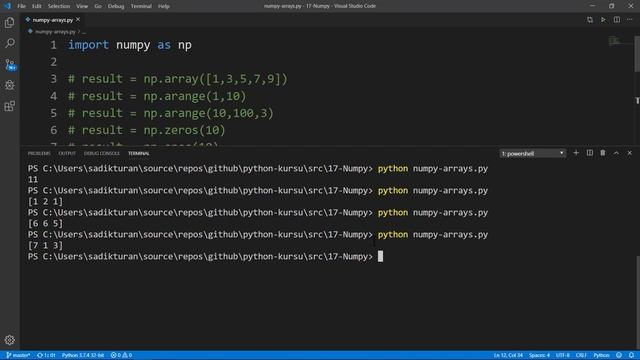Image resolution: width=640 pixels, height=360 pixels.
Task: Change file encoding UTF-8
Action: coord(562,355)
